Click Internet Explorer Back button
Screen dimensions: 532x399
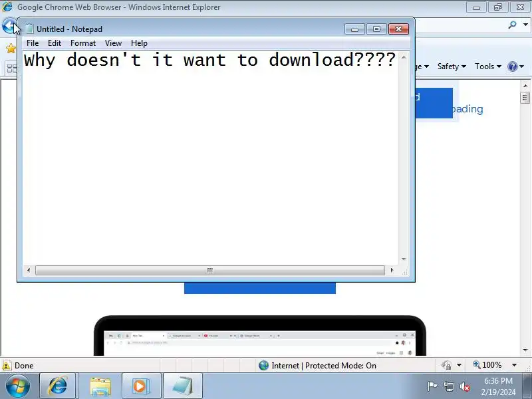coord(9,25)
